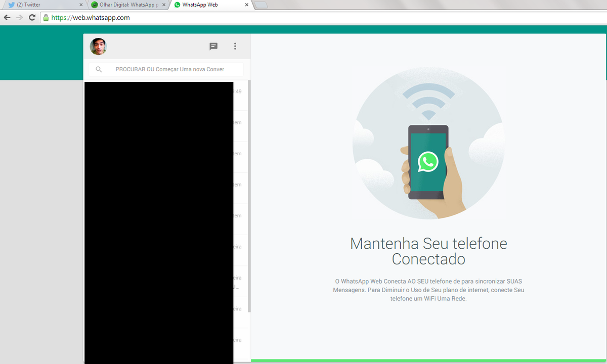This screenshot has height=364, width=607.
Task: Click the phone with WhatsApp logo illustration
Action: coord(428,162)
